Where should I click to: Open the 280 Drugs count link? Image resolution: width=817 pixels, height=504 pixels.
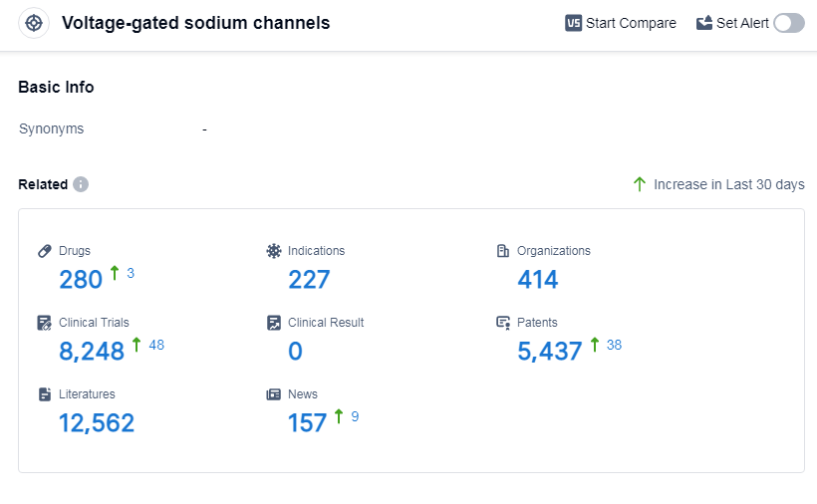pyautogui.click(x=81, y=280)
